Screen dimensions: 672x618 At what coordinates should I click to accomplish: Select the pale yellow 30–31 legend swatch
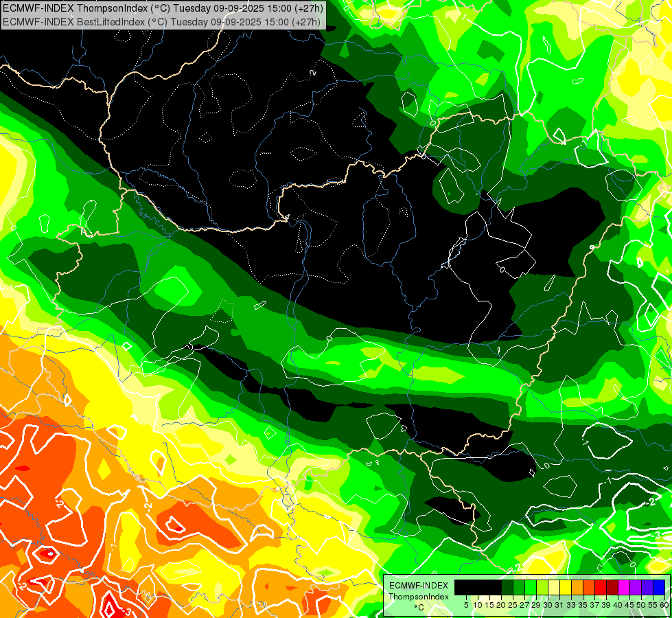pos(554,587)
